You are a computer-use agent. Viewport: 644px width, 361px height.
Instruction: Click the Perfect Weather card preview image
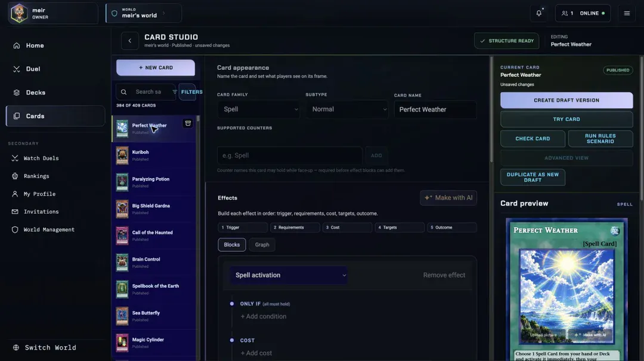pos(567,296)
